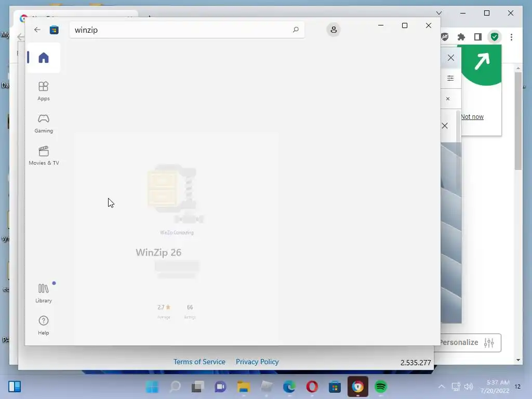
Task: Minimize the Microsoft Store window
Action: [x=381, y=25]
